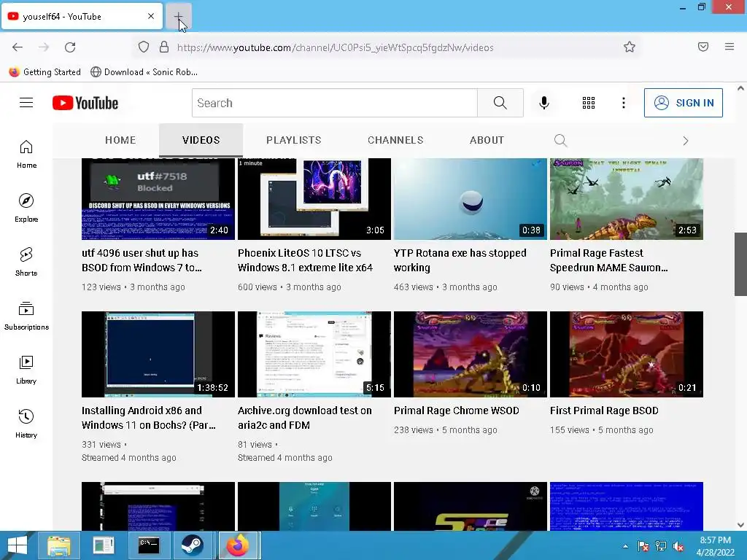Image resolution: width=747 pixels, height=560 pixels.
Task: Switch to the channel HOME tab
Action: pyautogui.click(x=120, y=140)
